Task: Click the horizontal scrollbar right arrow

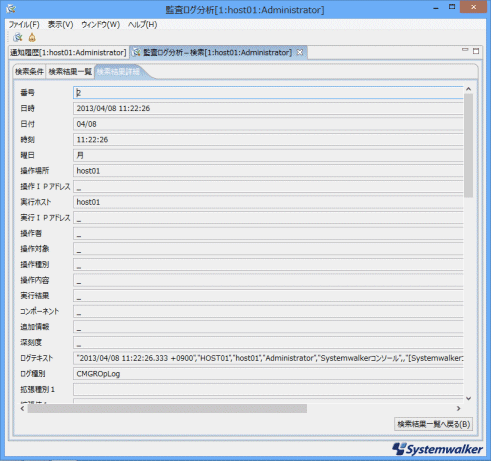Action: (459, 408)
